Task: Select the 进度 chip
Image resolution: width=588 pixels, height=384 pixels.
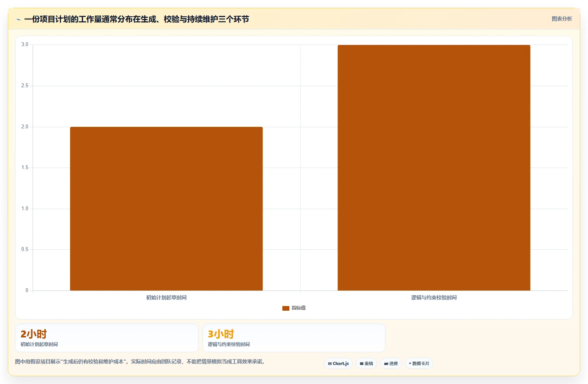Action: (x=391, y=363)
